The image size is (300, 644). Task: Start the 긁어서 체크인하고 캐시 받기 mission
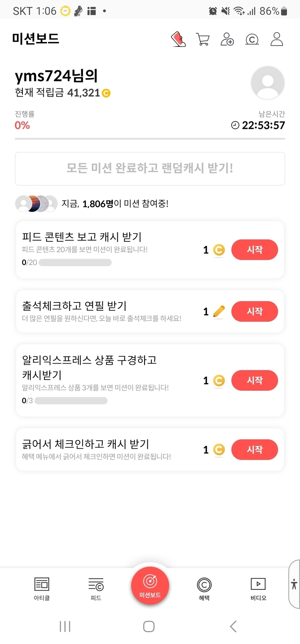(x=254, y=450)
